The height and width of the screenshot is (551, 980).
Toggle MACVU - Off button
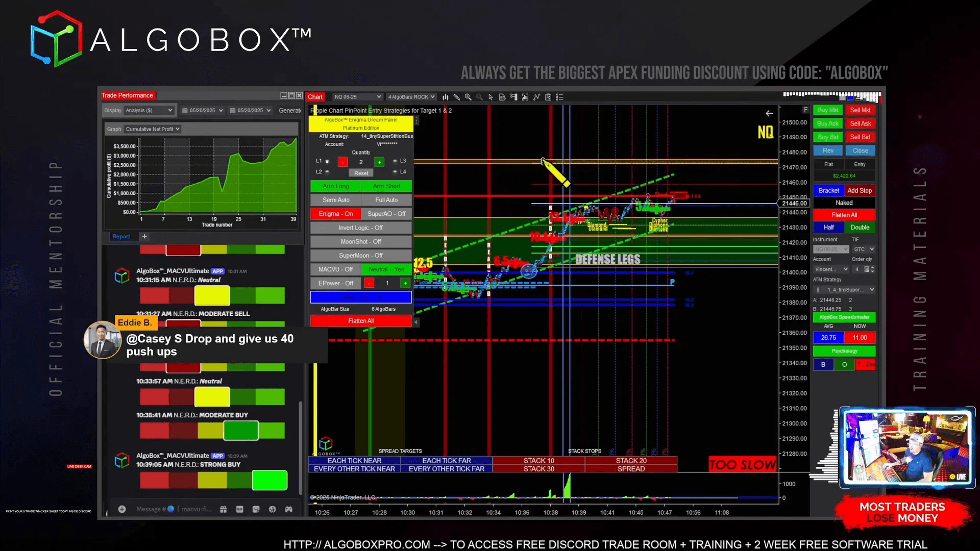click(x=336, y=269)
